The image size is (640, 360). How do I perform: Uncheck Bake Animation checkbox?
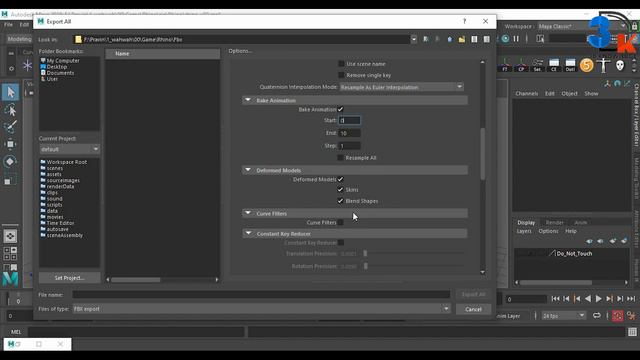[340, 109]
